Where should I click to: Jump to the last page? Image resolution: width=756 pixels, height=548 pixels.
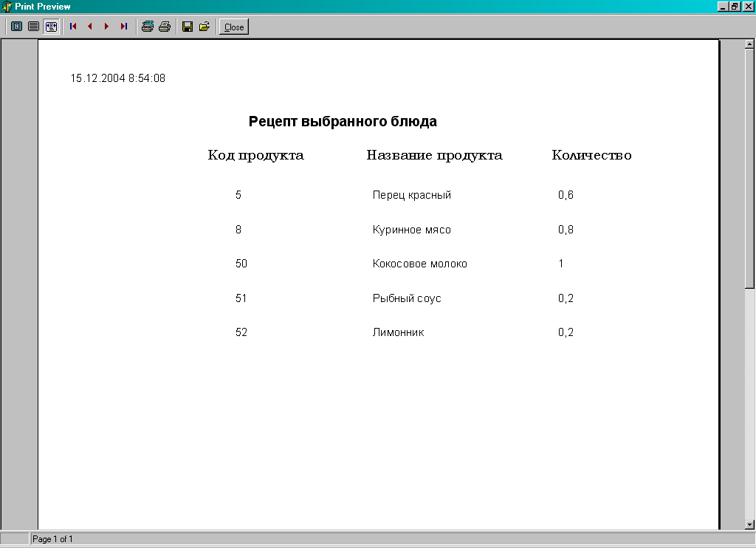[x=124, y=27]
